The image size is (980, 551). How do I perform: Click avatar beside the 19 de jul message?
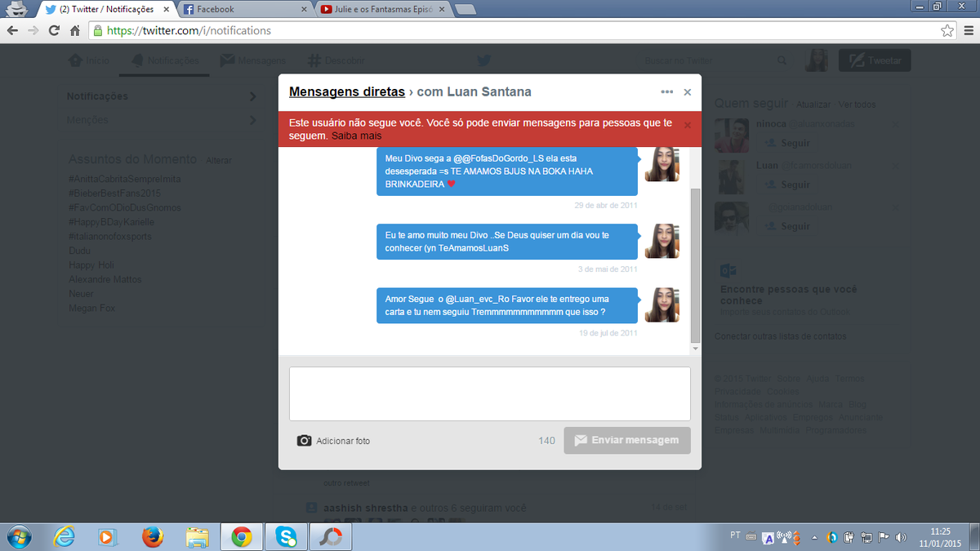click(662, 304)
